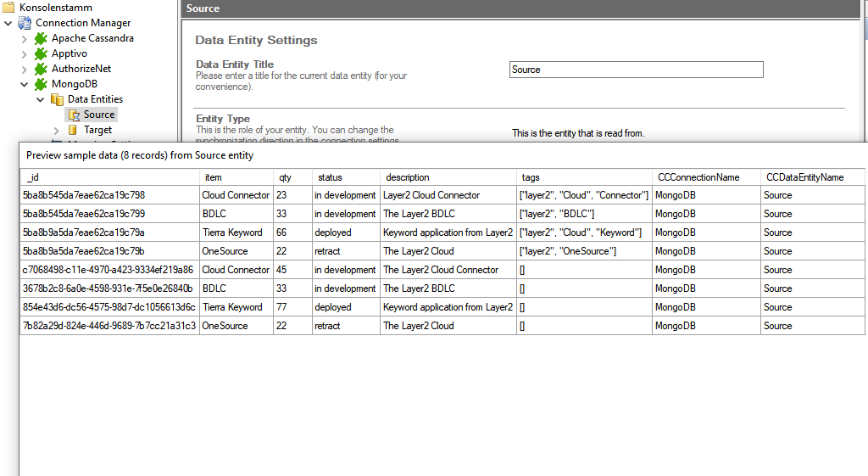The image size is (868, 476).
Task: Select Source in the tree
Action: click(x=99, y=115)
